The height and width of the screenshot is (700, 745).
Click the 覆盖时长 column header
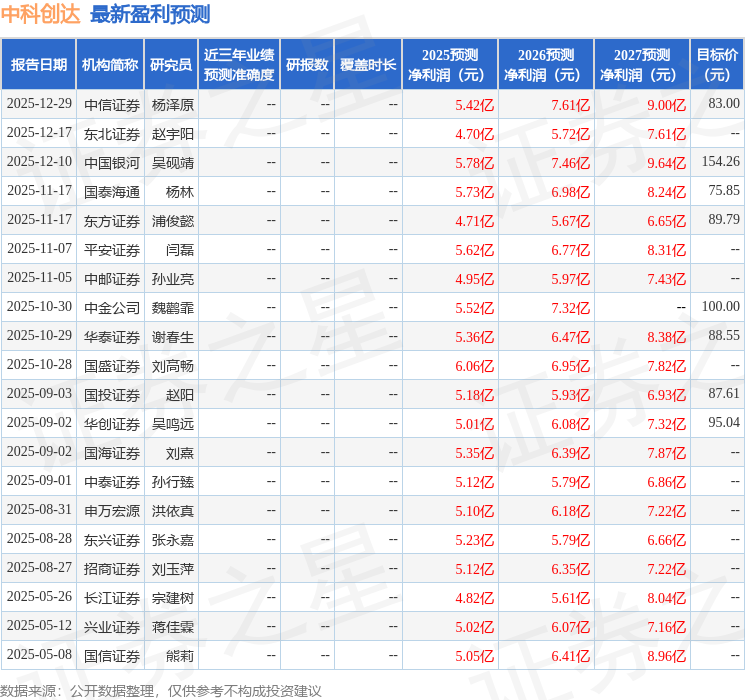368,65
